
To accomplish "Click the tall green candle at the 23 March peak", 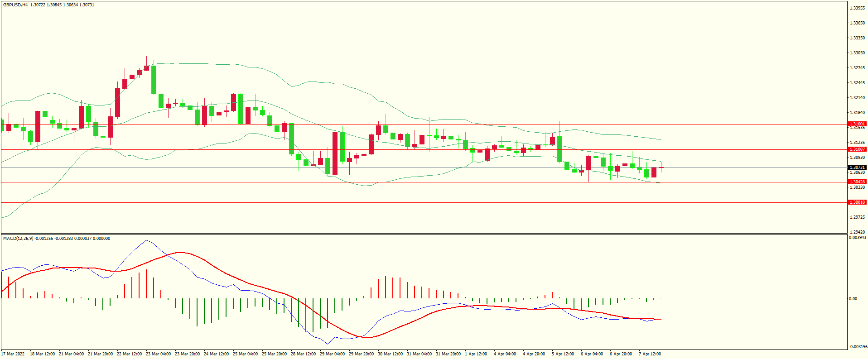I will tap(154, 80).
